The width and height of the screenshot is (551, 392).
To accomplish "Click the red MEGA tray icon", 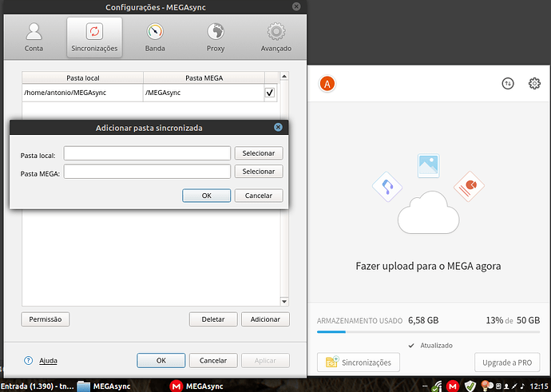I will click(453, 386).
